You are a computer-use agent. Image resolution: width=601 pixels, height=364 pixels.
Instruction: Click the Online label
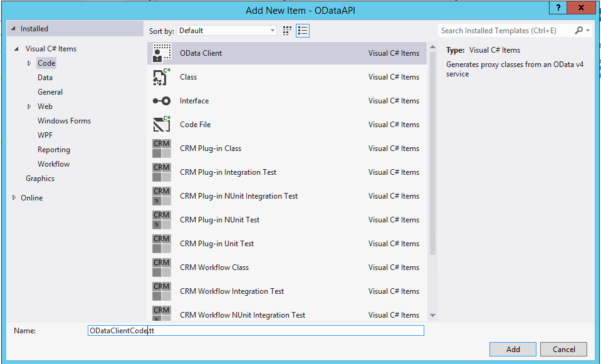point(31,198)
